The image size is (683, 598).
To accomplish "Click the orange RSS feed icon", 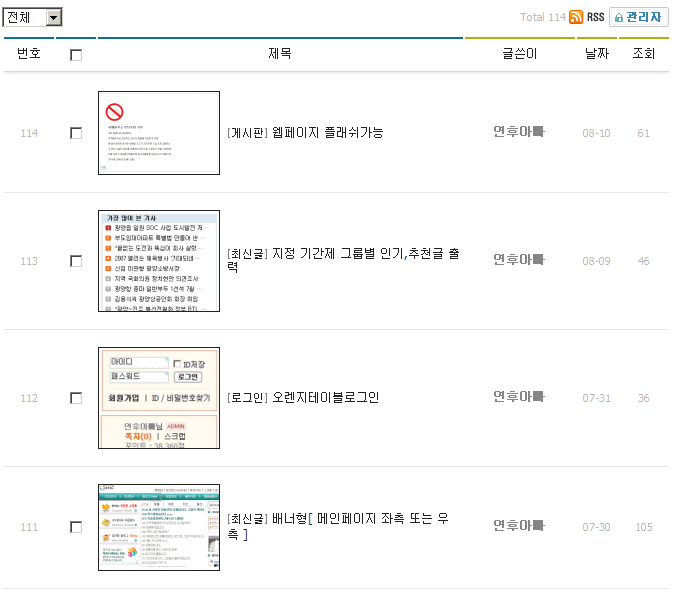I will (576, 17).
